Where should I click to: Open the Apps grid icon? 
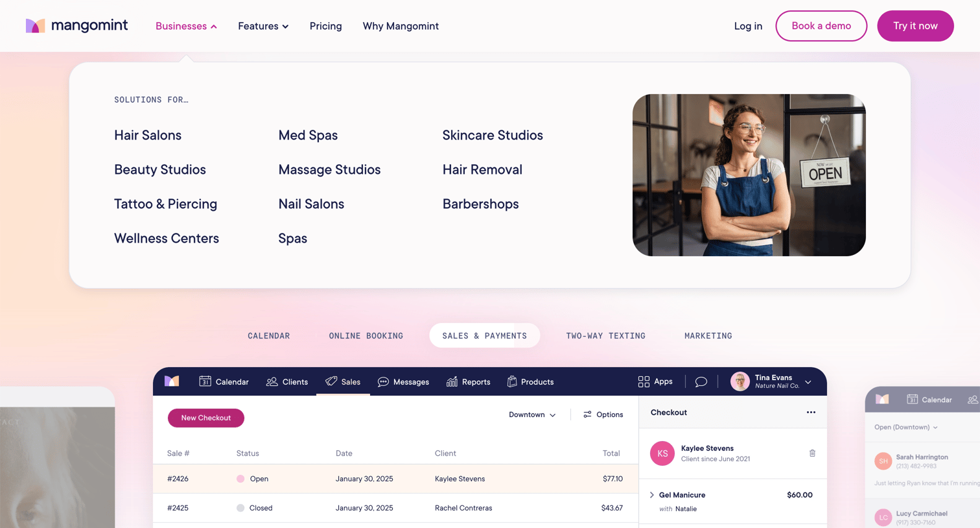[644, 381]
